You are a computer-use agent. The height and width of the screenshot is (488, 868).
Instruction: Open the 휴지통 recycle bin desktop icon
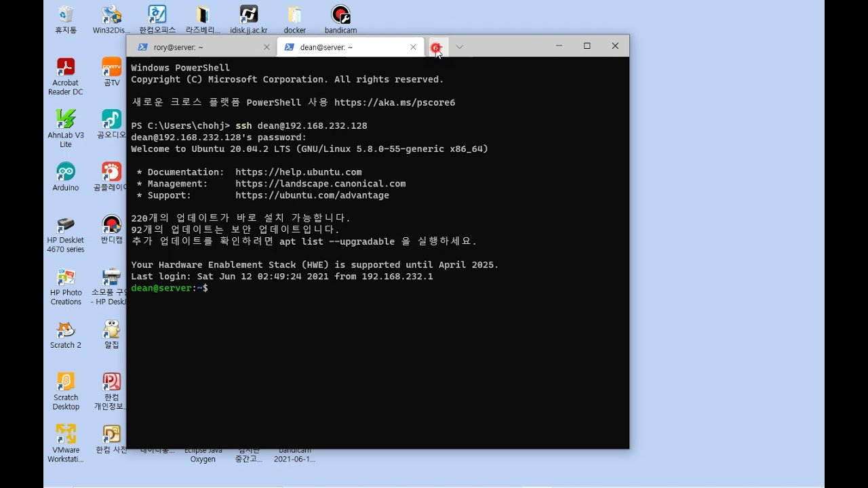tap(66, 19)
